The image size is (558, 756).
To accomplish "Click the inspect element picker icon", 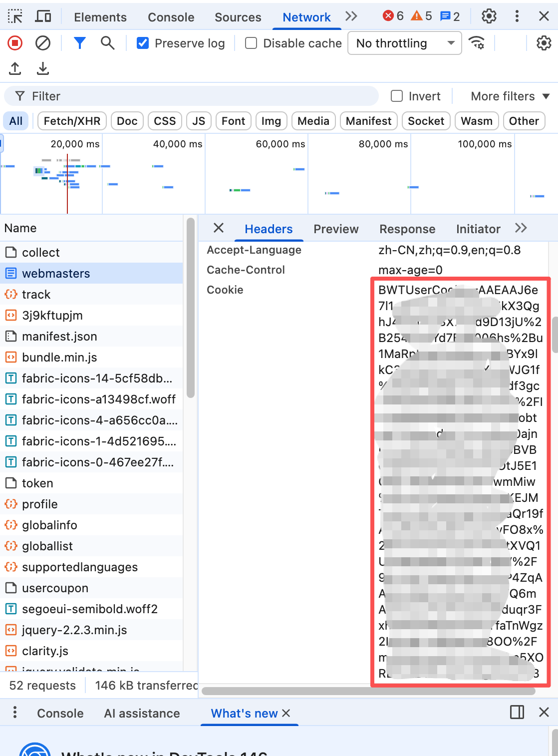I will (x=15, y=16).
